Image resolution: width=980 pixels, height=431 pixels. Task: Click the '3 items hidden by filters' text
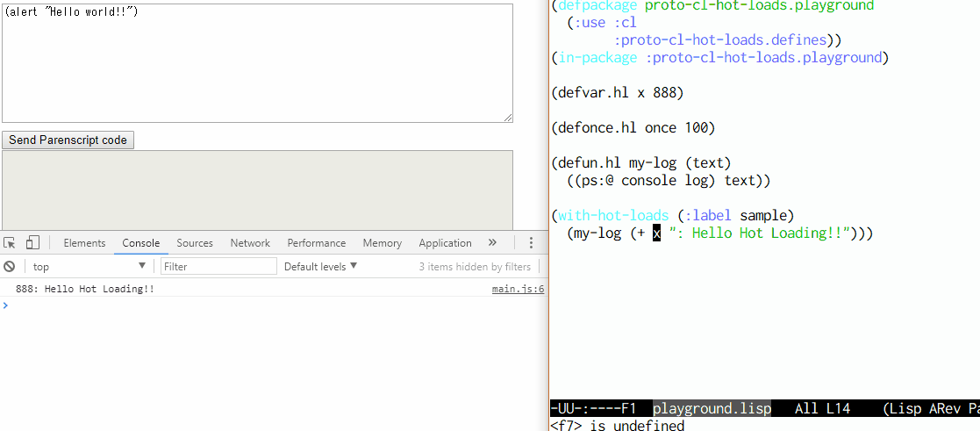click(475, 267)
